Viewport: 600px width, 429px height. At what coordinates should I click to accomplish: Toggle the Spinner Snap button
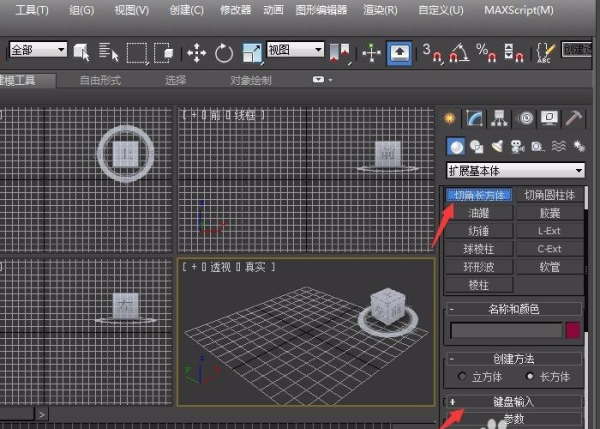514,53
